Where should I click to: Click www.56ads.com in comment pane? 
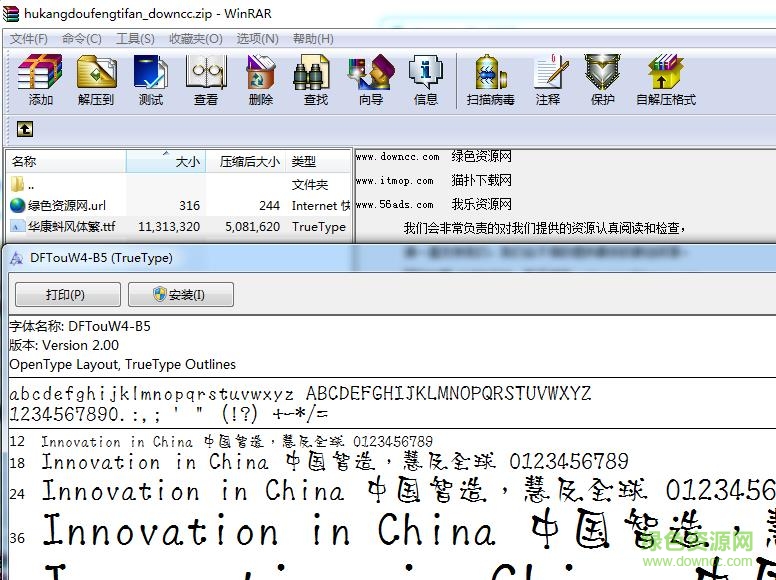click(394, 204)
